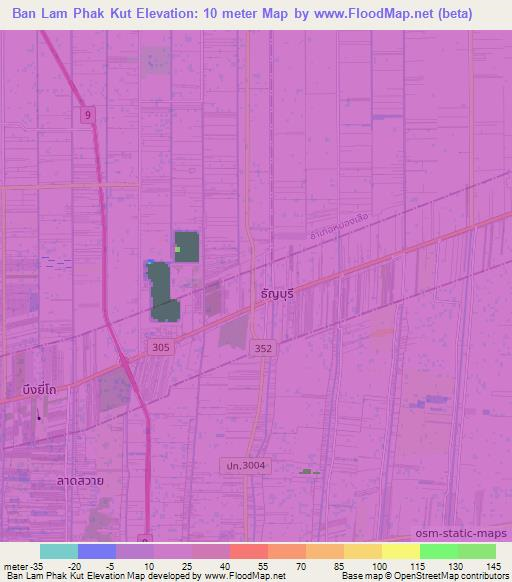Click the route 305 road shield
Screen dimensions: 512x582
coord(161,347)
